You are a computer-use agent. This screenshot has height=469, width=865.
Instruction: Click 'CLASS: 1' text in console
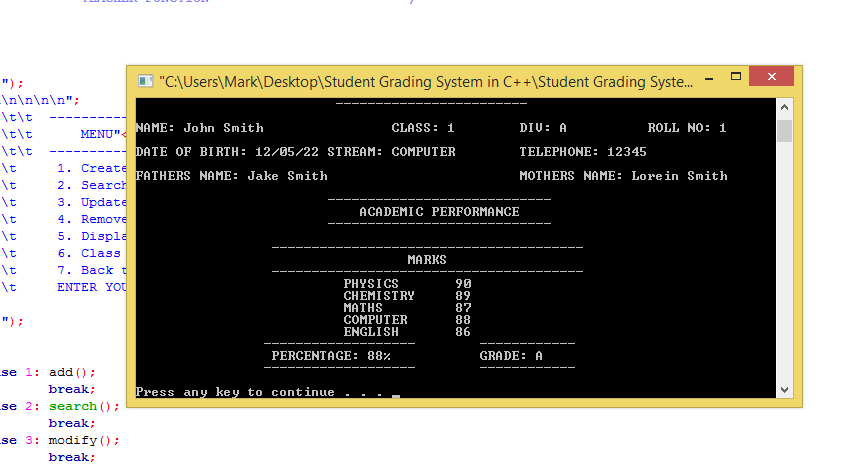(x=423, y=128)
